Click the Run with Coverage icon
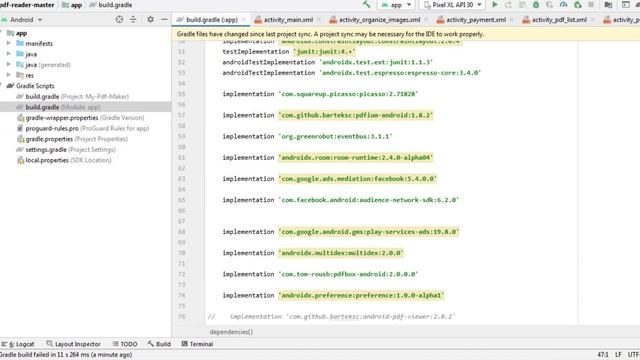640x360 pixels. point(550,5)
